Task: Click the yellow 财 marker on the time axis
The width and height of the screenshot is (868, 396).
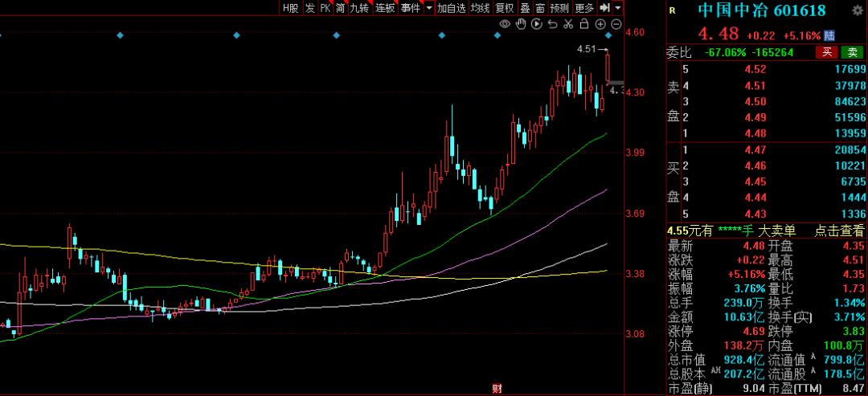Action: (x=496, y=390)
